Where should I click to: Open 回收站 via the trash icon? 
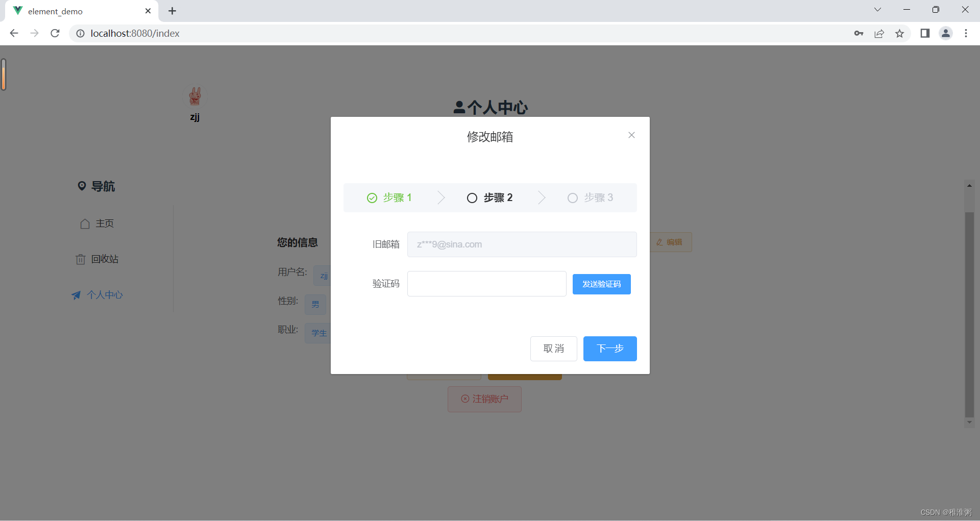(x=80, y=259)
